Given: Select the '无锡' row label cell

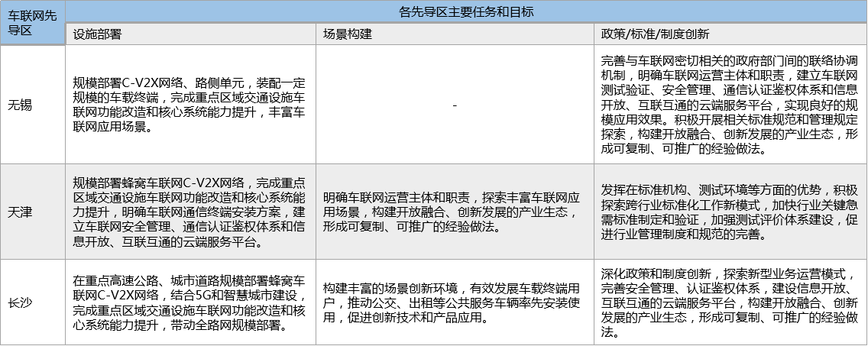Looking at the screenshot, I should pos(32,105).
